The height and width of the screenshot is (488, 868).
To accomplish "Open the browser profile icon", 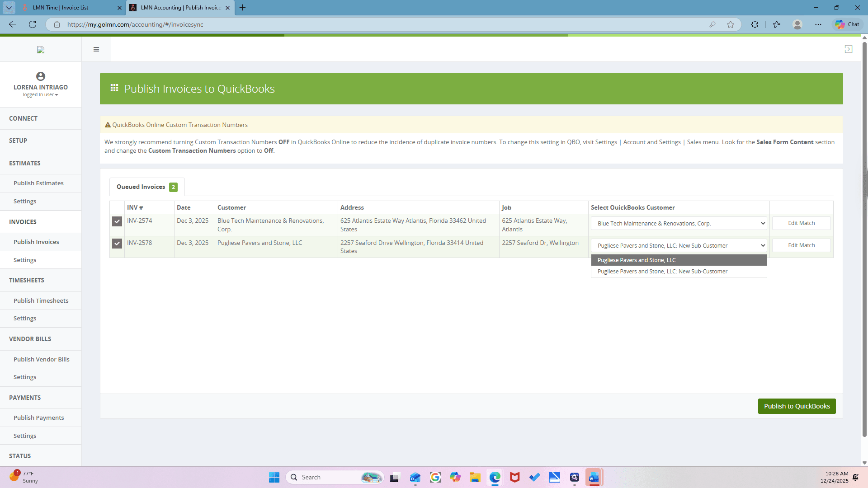I will click(797, 24).
